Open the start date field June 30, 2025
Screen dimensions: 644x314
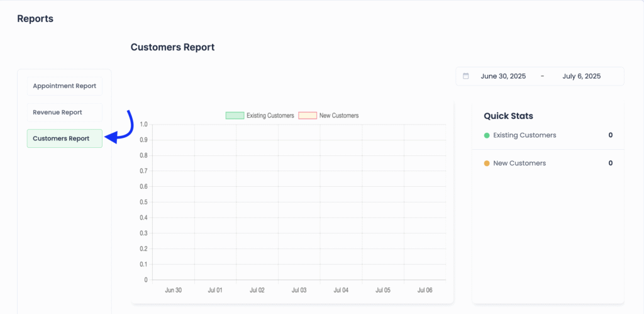[503, 76]
